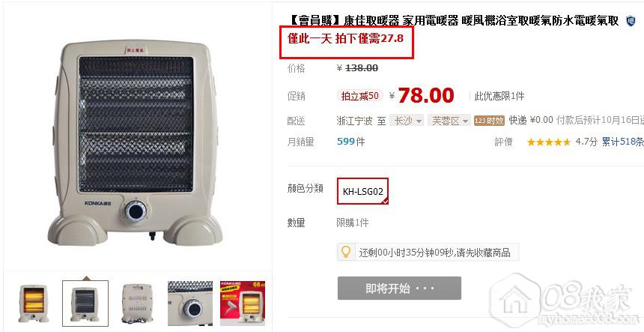This screenshot has height=332, width=644.
Task: Click the 拍立减50 promotion tag
Action: click(x=359, y=96)
